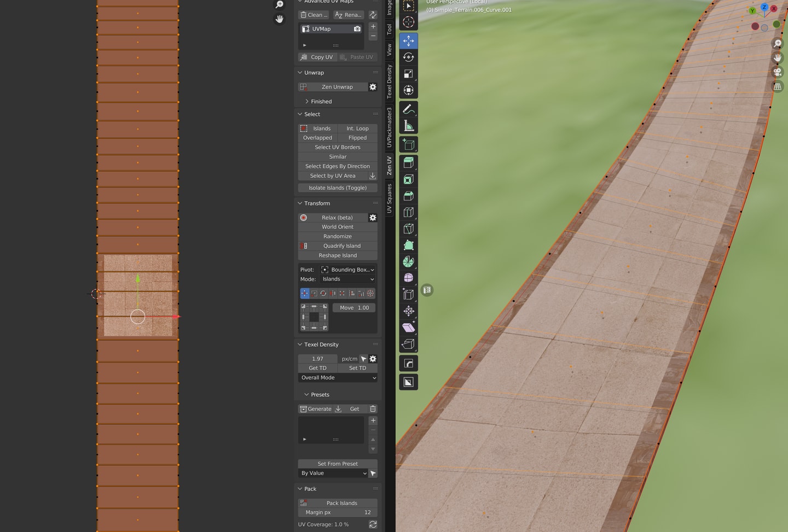This screenshot has height=532, width=788.
Task: Click the Select UV Borders button
Action: tap(338, 148)
